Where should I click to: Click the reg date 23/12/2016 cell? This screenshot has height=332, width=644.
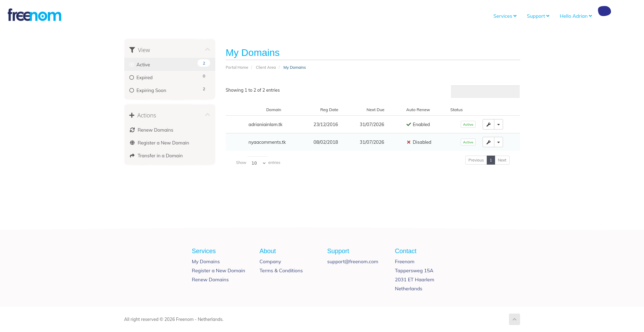(x=326, y=124)
